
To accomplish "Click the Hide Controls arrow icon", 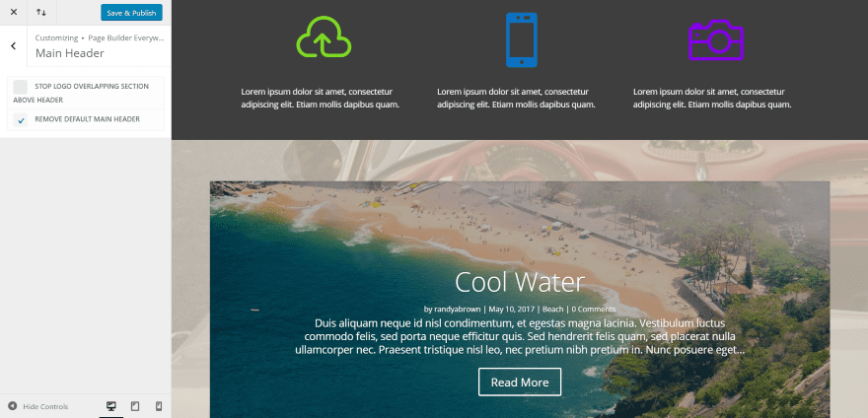I will pyautogui.click(x=12, y=406).
